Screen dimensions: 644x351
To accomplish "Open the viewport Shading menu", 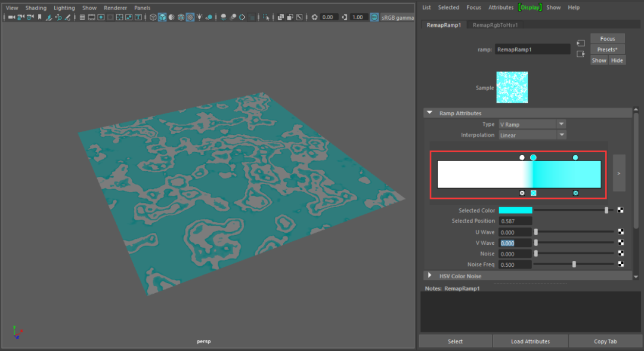I will (36, 8).
